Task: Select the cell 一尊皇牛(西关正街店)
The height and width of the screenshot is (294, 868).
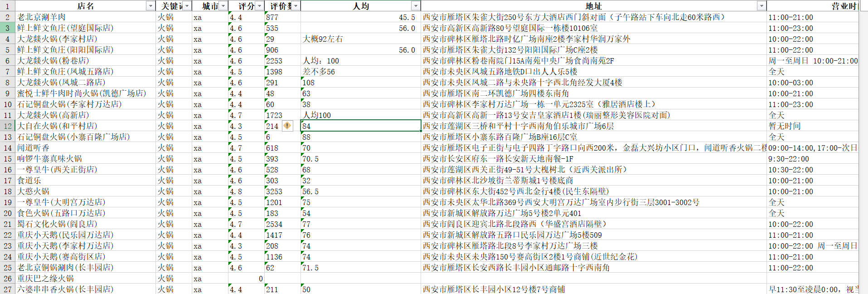Action: pyautogui.click(x=86, y=170)
